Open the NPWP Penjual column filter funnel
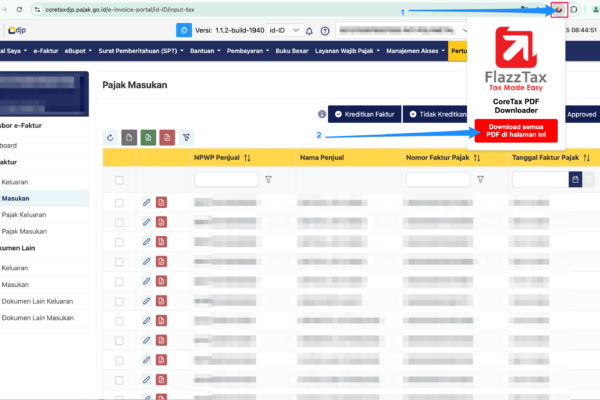This screenshot has height=400, width=600. (x=269, y=179)
